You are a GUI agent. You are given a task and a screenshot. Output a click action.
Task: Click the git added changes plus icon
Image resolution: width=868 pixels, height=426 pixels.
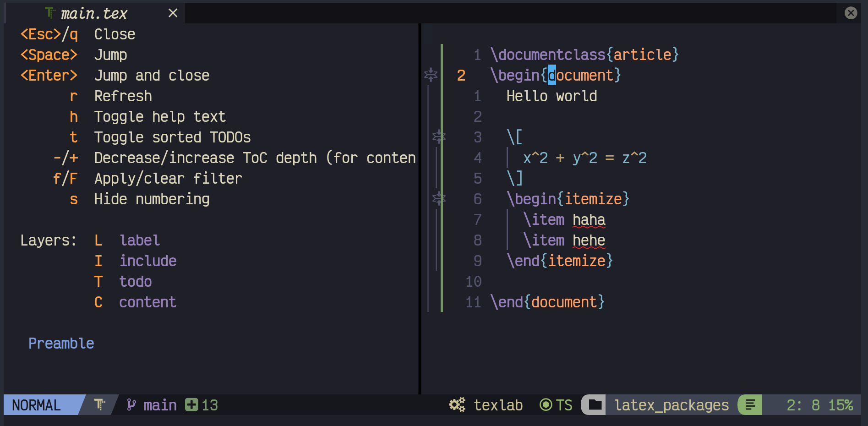pyautogui.click(x=191, y=404)
